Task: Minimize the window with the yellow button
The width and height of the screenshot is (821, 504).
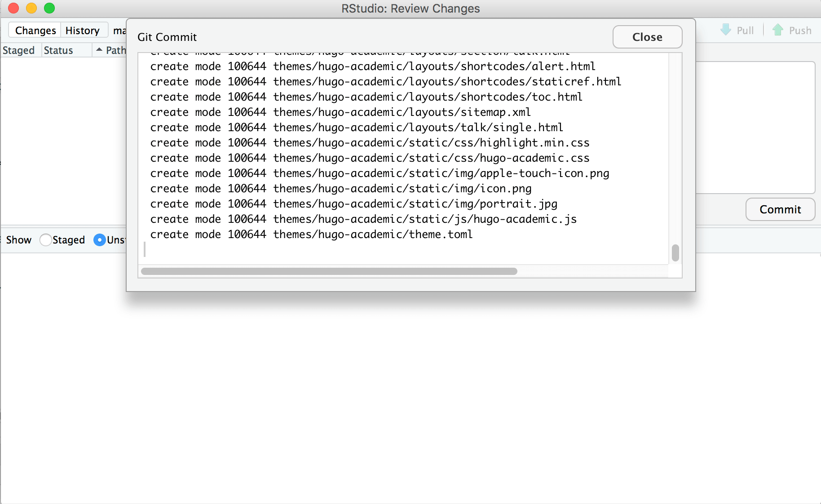Action: [31, 8]
